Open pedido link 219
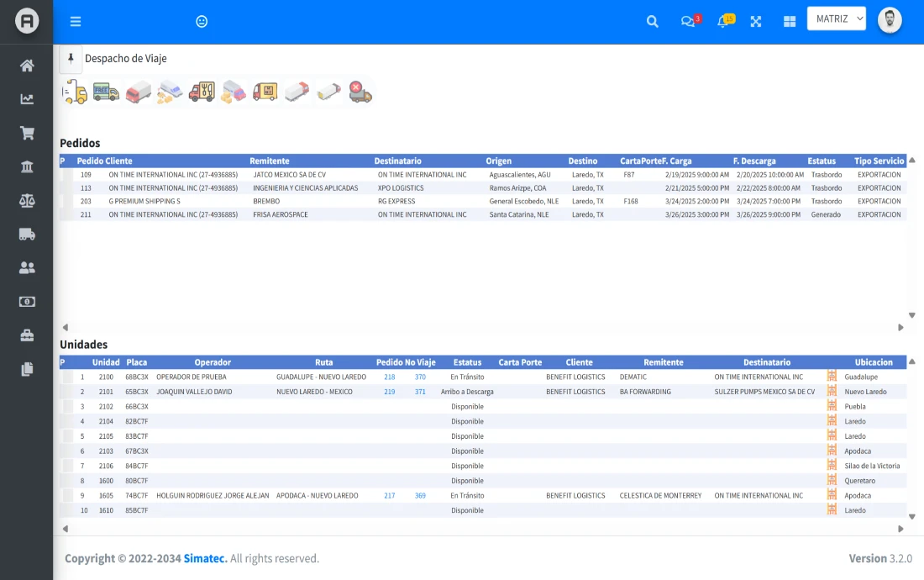Screen dimensions: 924x580 click(390, 392)
